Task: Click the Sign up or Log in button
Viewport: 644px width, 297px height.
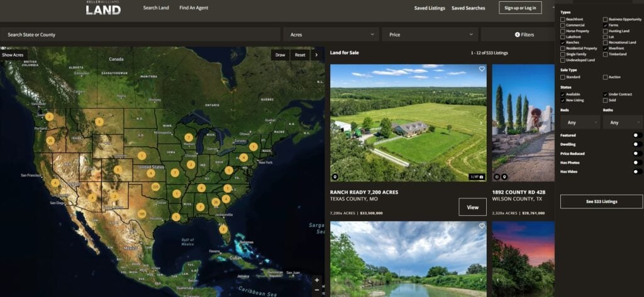Action: coord(520,8)
